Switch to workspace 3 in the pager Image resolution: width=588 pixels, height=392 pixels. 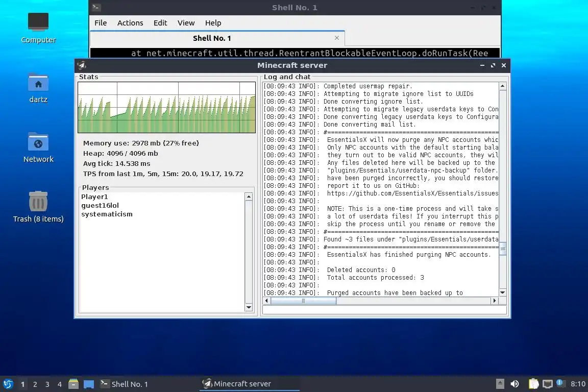[47, 384]
